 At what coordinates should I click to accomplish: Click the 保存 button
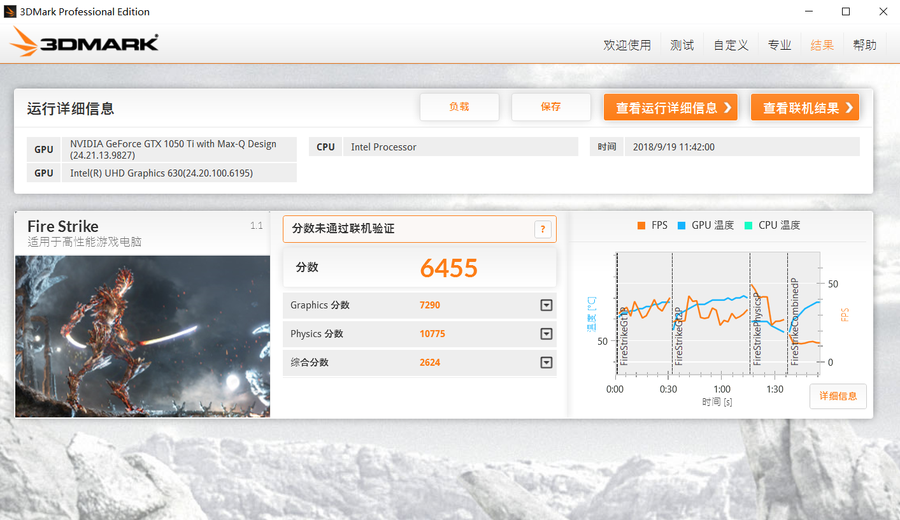(550, 107)
